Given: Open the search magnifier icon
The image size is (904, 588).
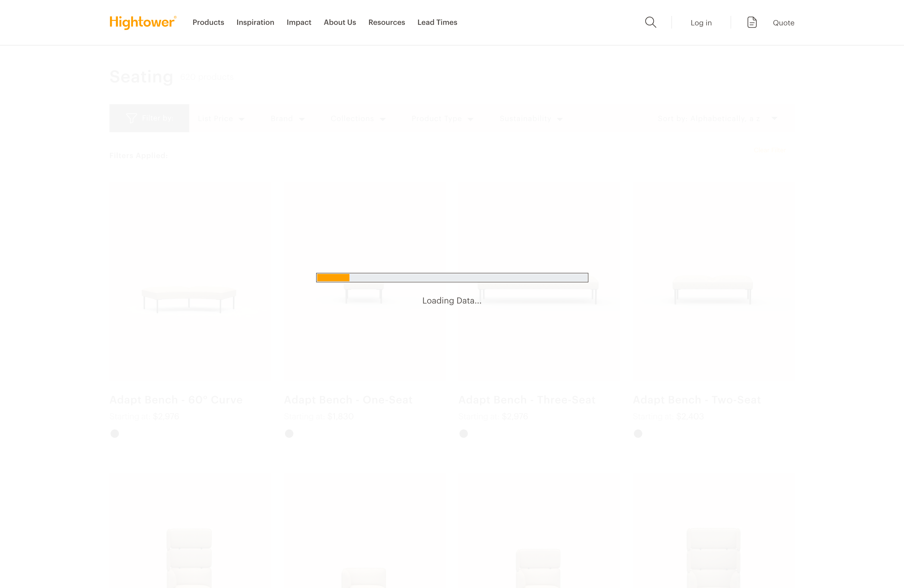Looking at the screenshot, I should [650, 22].
